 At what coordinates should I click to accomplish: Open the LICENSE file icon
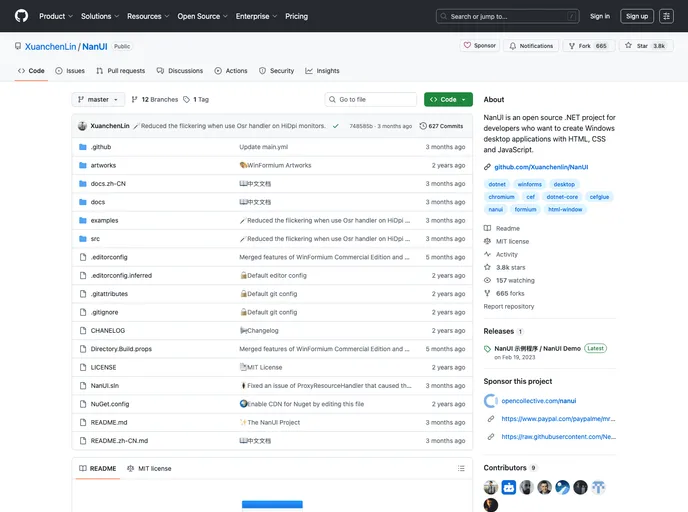tap(82, 368)
